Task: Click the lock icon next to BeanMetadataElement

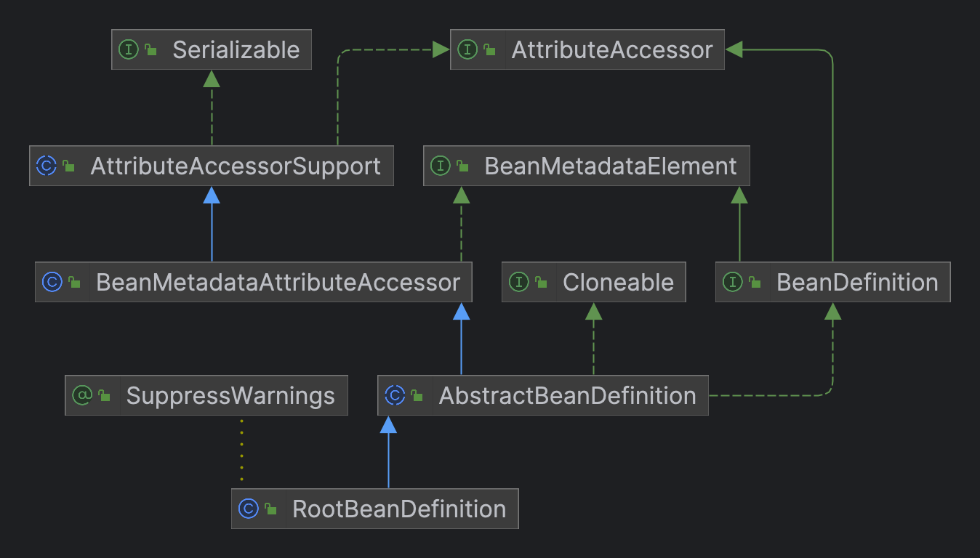Action: pyautogui.click(x=462, y=166)
